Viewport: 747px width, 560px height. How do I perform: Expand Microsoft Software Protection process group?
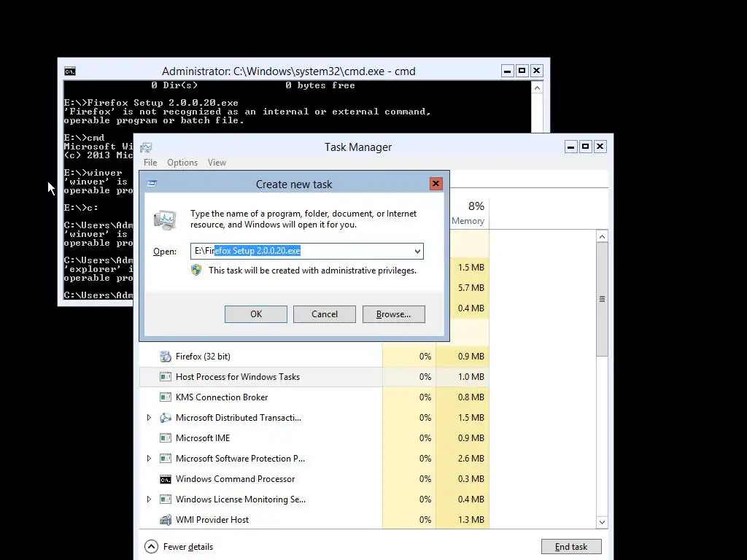(x=149, y=459)
